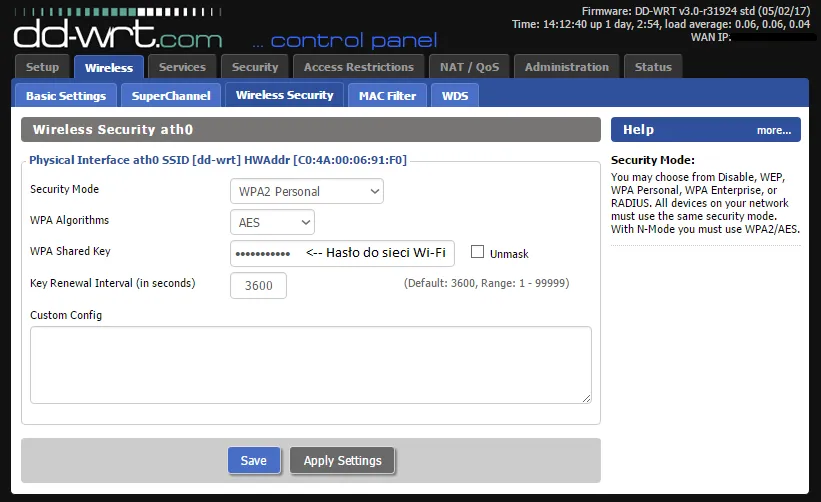Select the Wireless Security subtab
Viewport: 821px width, 502px height.
pyautogui.click(x=284, y=95)
